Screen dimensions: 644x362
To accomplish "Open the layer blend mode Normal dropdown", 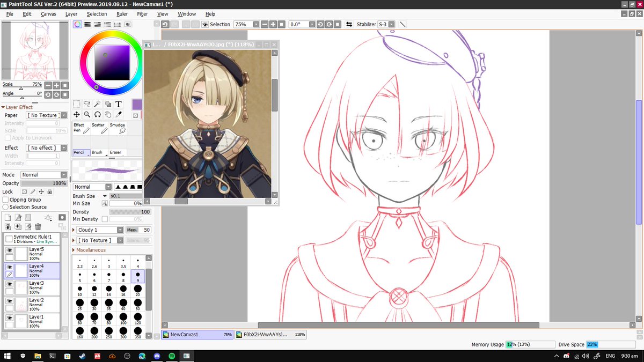I will (x=44, y=174).
